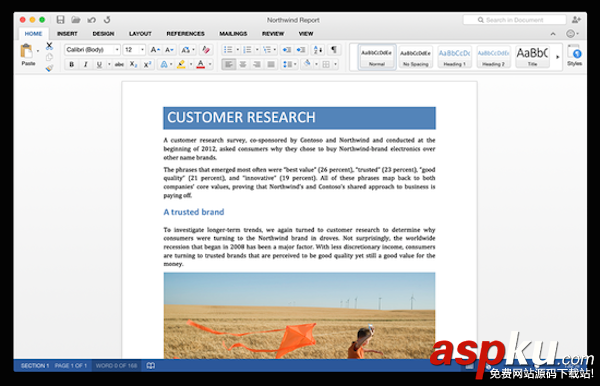Open the REFERENCES tab
The image size is (600, 386).
pos(185,34)
